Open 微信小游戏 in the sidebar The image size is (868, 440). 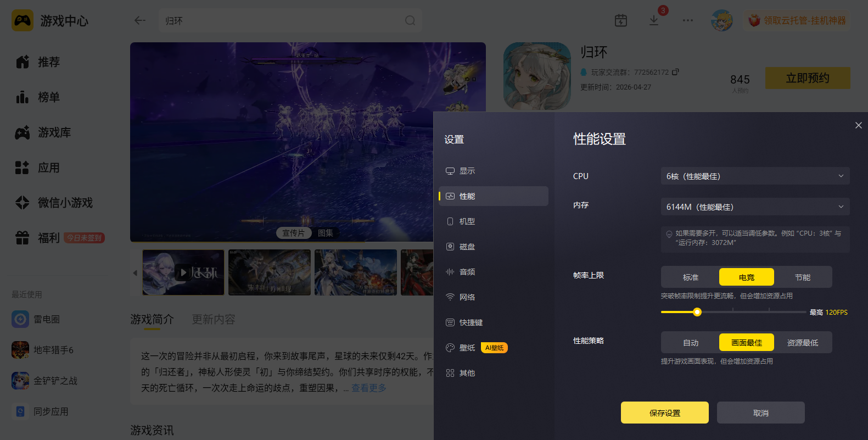click(54, 203)
